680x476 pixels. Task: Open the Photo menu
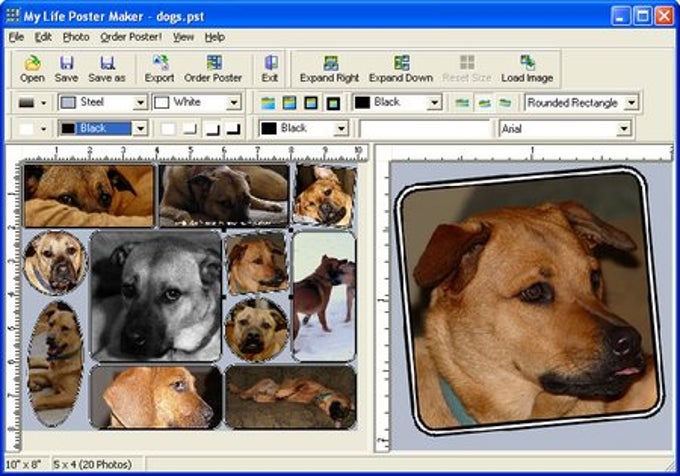76,37
